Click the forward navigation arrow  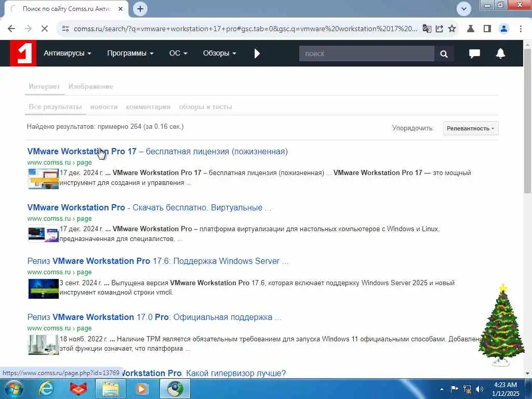(28, 29)
